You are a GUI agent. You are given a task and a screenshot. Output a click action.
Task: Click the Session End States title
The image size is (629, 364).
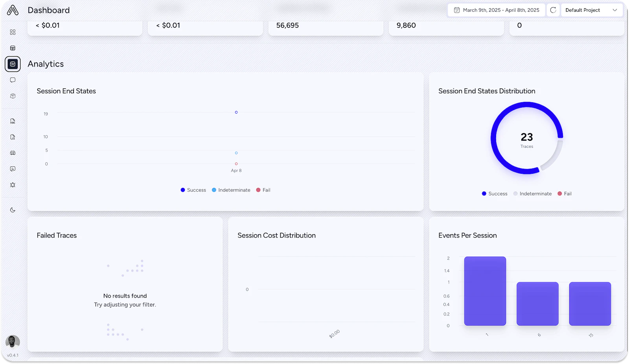click(66, 91)
